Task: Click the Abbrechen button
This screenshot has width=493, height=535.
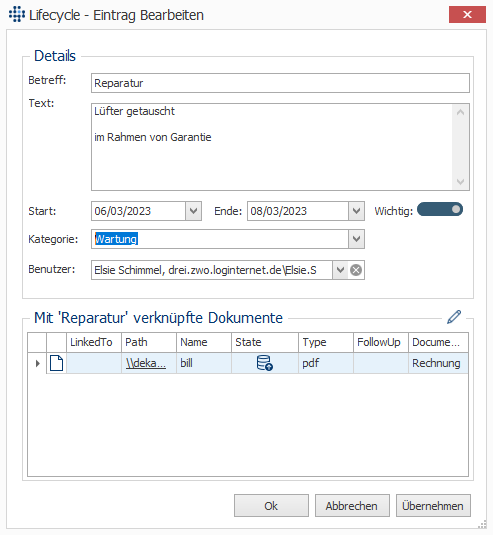Action: pyautogui.click(x=352, y=506)
